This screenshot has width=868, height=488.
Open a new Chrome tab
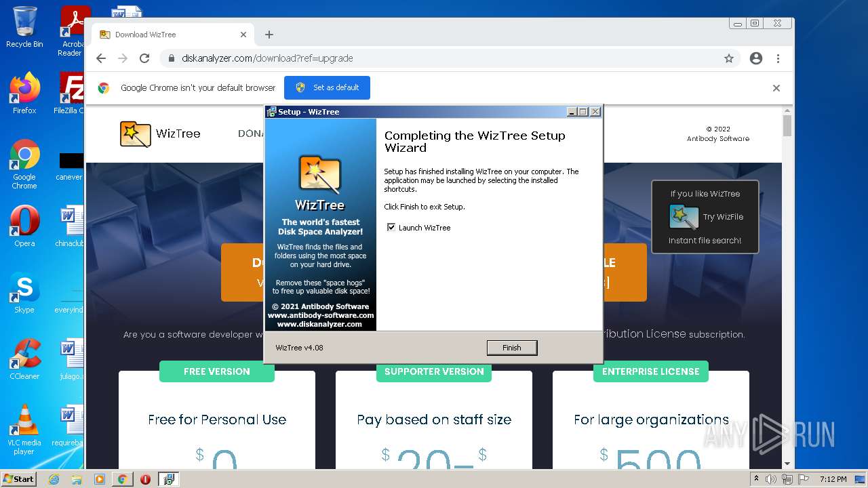click(269, 35)
